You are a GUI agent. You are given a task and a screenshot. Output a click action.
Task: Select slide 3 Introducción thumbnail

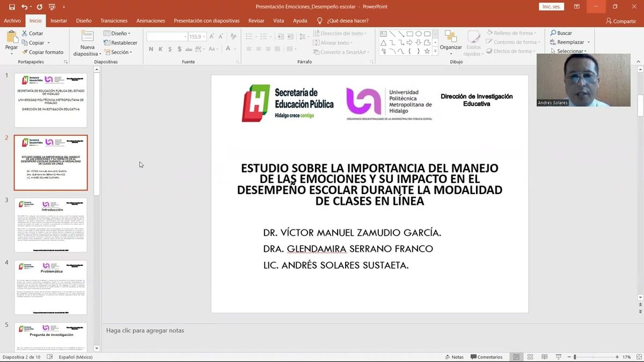click(x=50, y=225)
